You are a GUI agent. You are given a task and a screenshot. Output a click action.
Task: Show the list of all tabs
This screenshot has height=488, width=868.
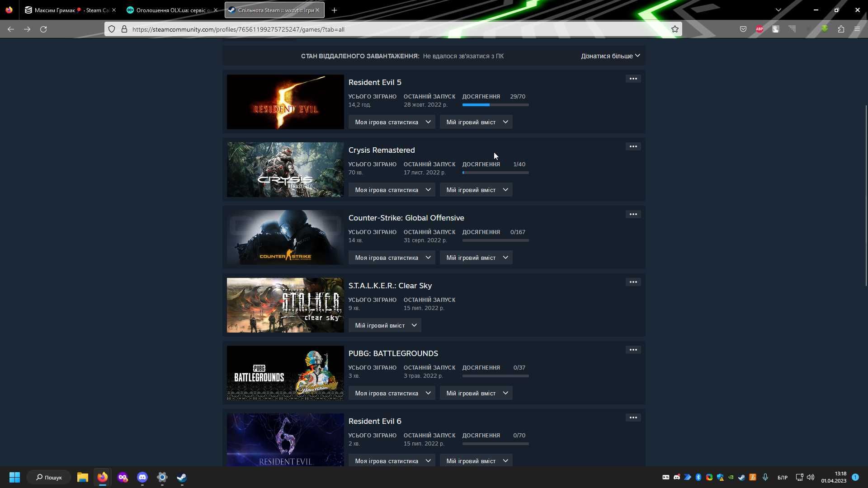click(778, 10)
